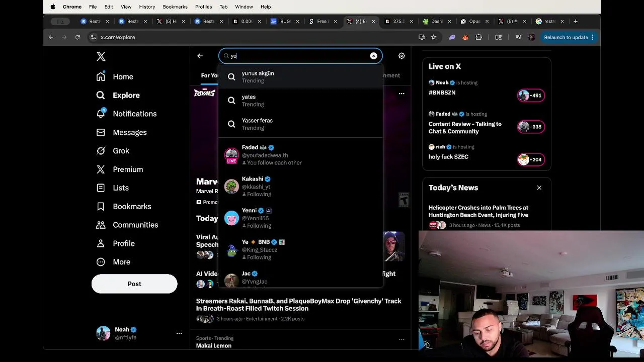Open more options on Rivals promoted card
Image resolution: width=644 pixels, height=362 pixels.
401,94
